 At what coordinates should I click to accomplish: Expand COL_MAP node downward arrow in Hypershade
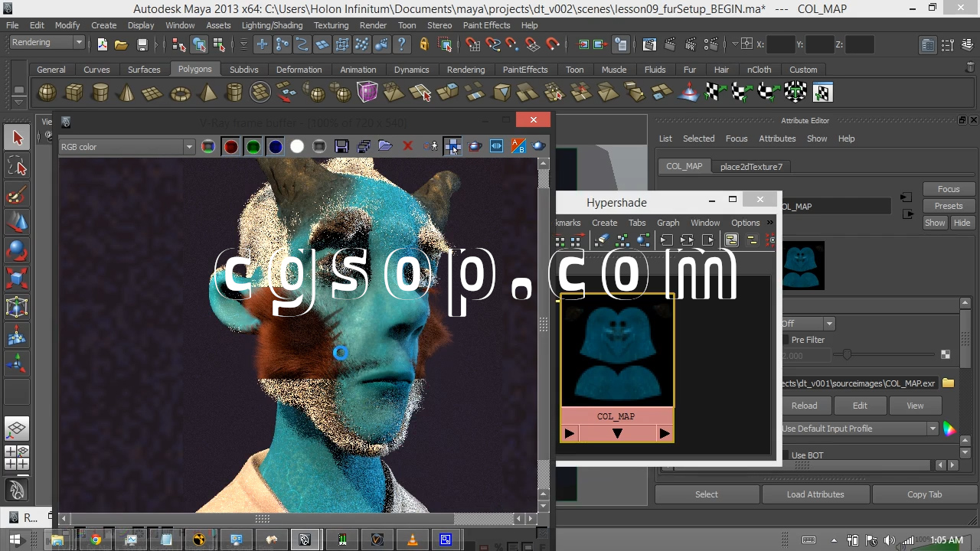[617, 434]
